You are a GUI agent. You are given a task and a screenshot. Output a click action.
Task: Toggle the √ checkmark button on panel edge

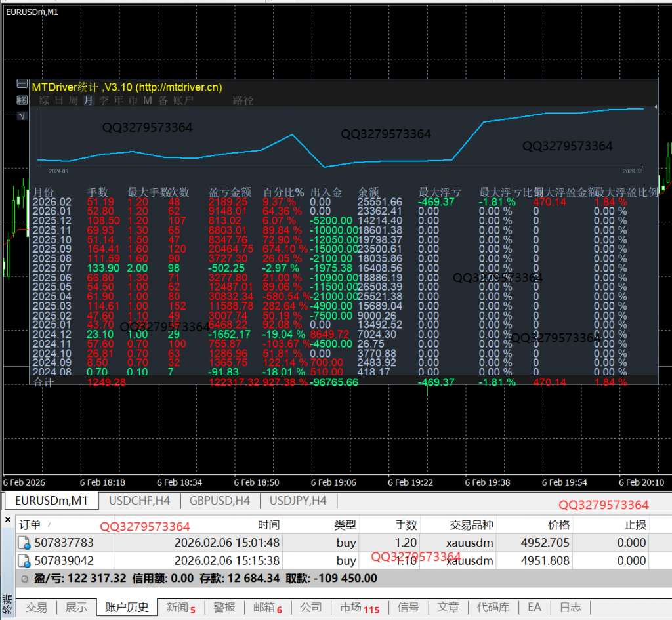(22, 116)
